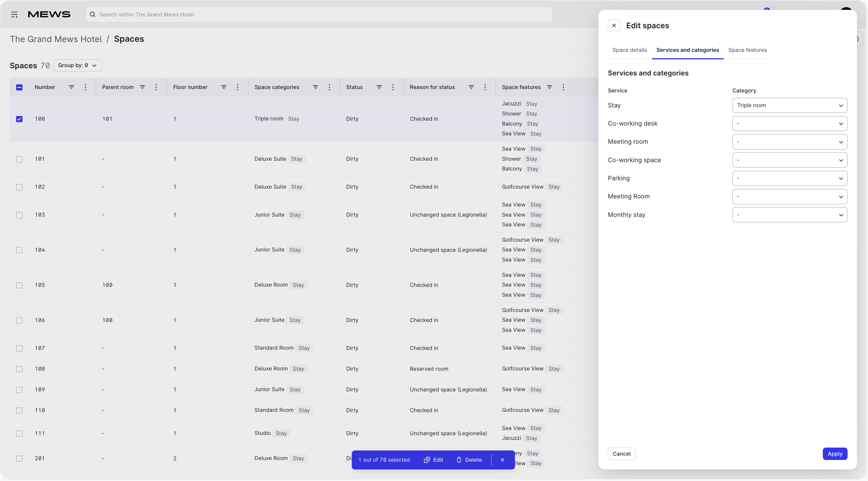Filter the Status column
868x481 pixels.
[x=379, y=87]
